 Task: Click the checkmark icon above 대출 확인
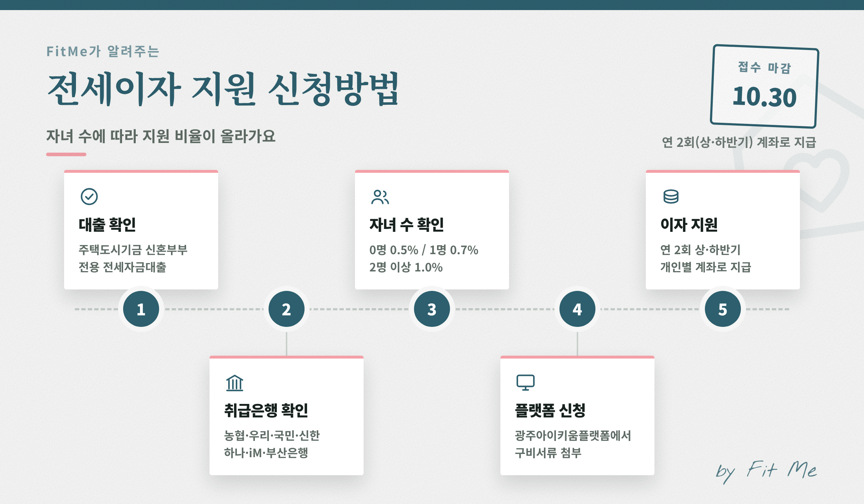89,197
